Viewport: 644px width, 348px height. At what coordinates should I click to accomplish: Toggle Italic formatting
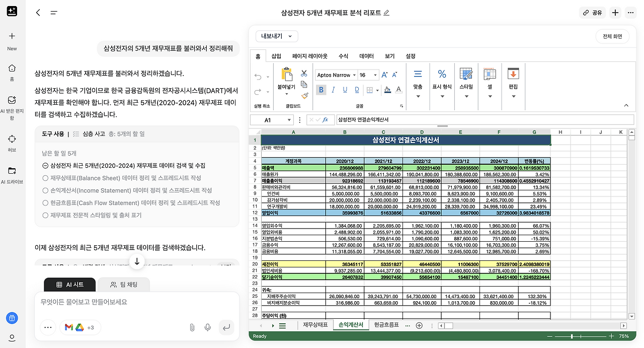[333, 90]
